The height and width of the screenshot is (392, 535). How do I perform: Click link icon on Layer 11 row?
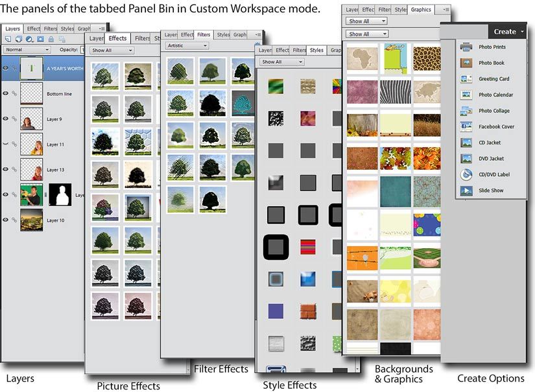14,144
